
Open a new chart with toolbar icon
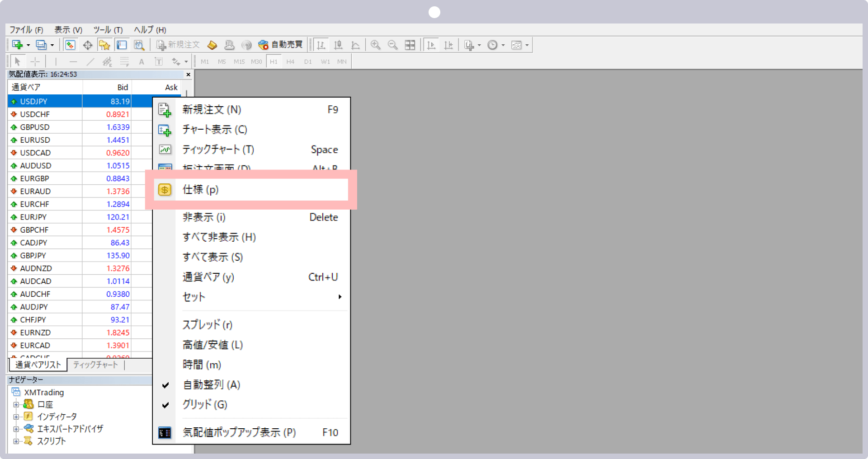point(17,45)
